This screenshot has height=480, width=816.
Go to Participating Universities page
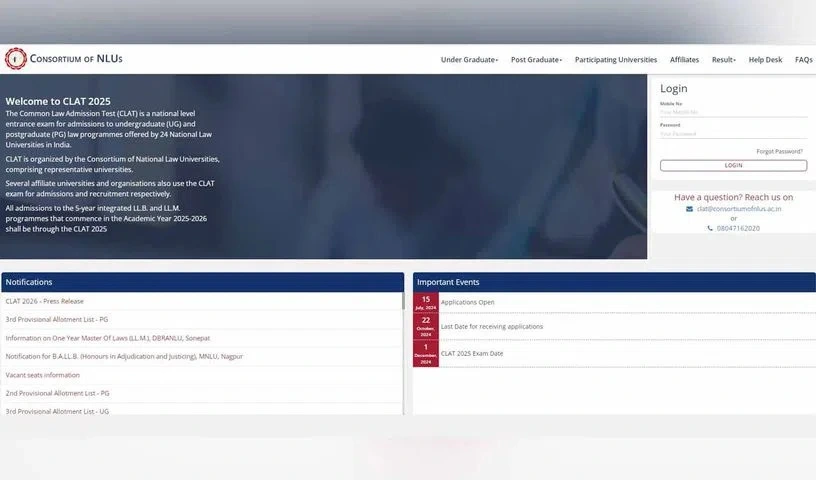(x=616, y=60)
